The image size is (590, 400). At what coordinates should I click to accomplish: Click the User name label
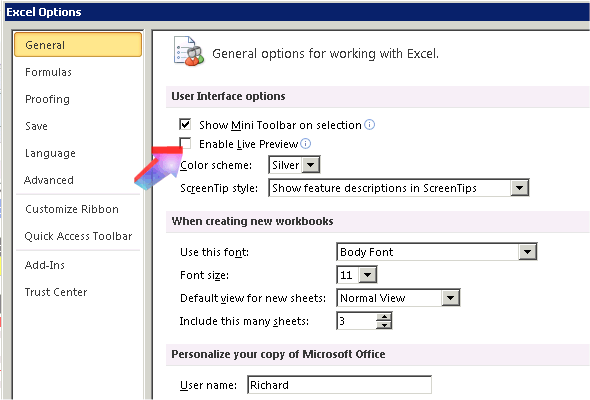(x=208, y=385)
